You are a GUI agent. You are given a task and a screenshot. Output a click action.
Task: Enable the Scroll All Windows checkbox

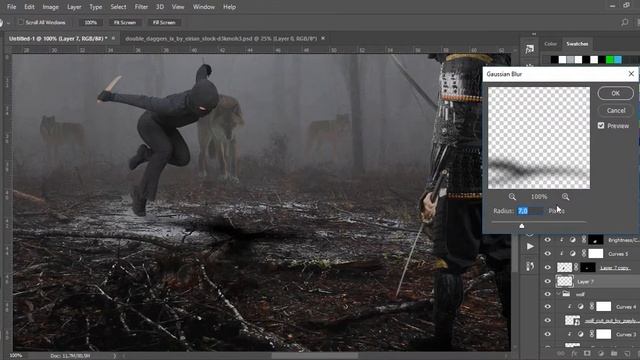(x=21, y=22)
